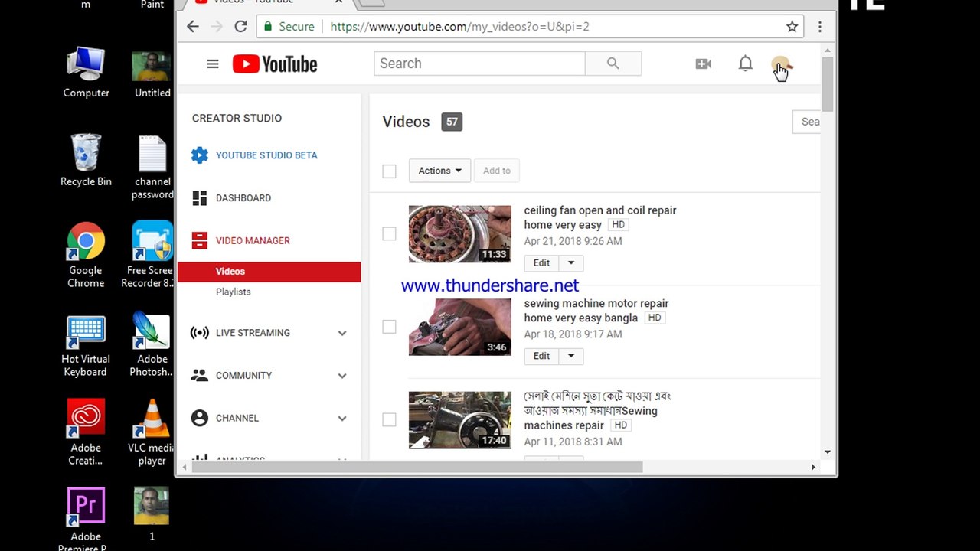Open Free Screen Recorder shortcut
The image size is (980, 551).
click(x=151, y=255)
